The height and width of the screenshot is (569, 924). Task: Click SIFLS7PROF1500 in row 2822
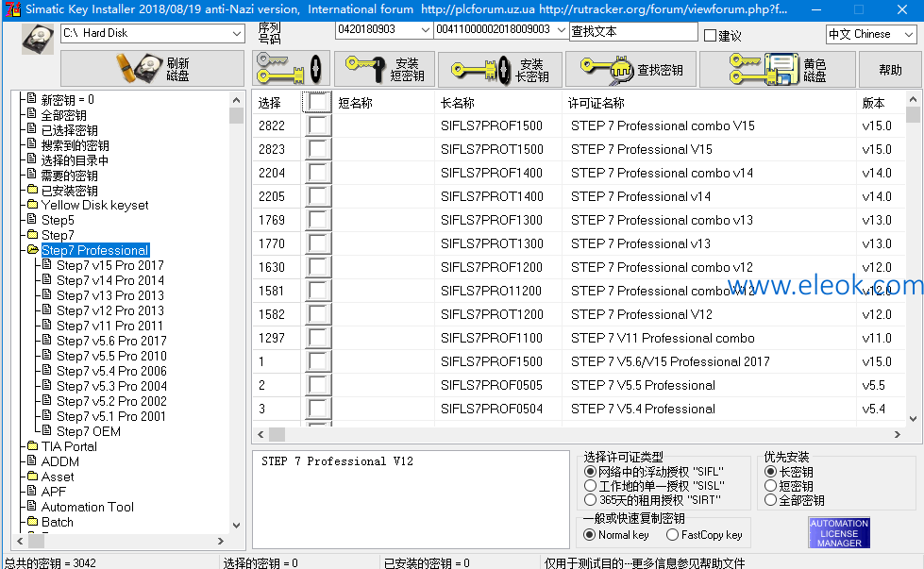point(492,126)
